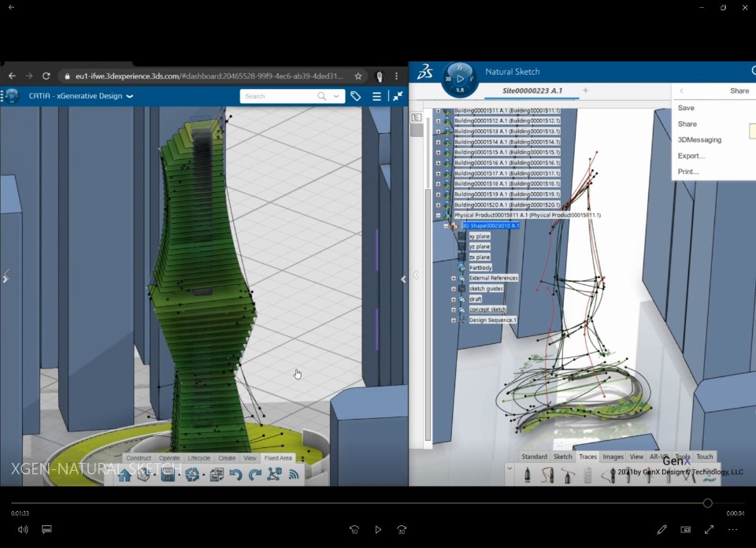Click the folder exchange icon in xGenerative toolbar

[216, 475]
